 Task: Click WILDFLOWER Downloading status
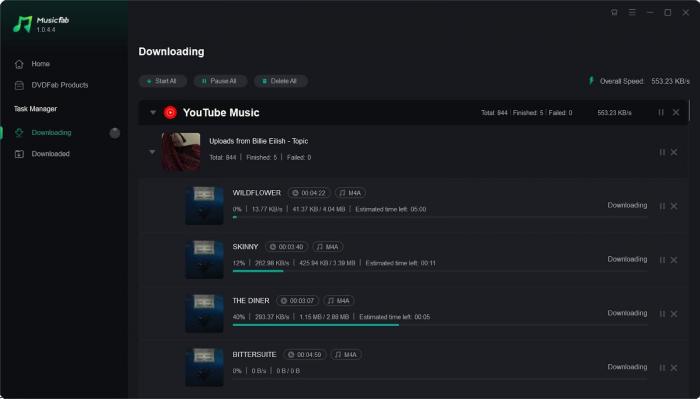coord(627,205)
